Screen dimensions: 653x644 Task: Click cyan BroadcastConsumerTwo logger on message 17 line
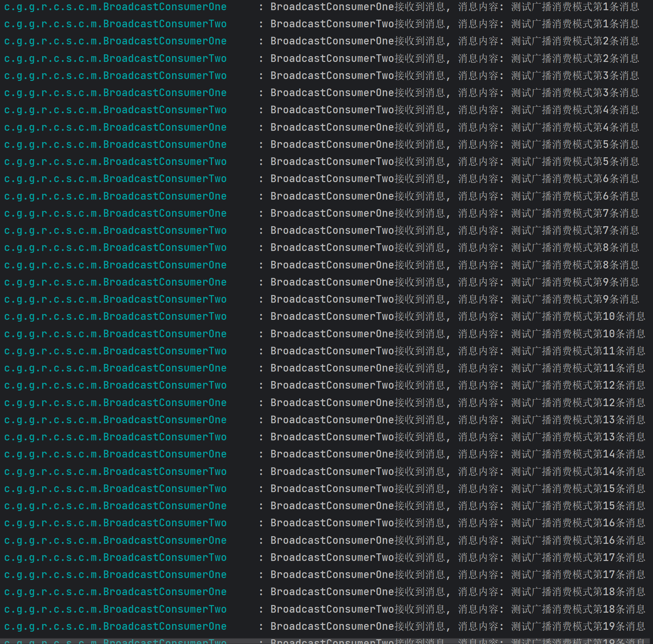click(115, 558)
